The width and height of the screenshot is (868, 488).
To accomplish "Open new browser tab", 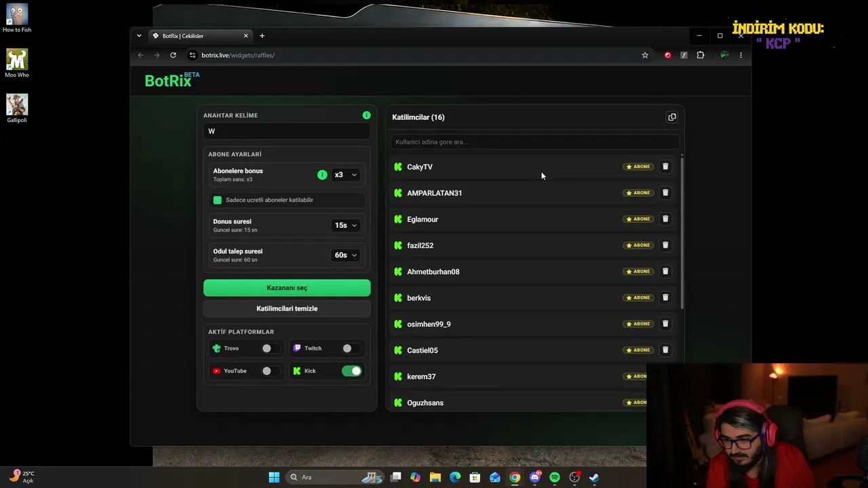I will [262, 36].
